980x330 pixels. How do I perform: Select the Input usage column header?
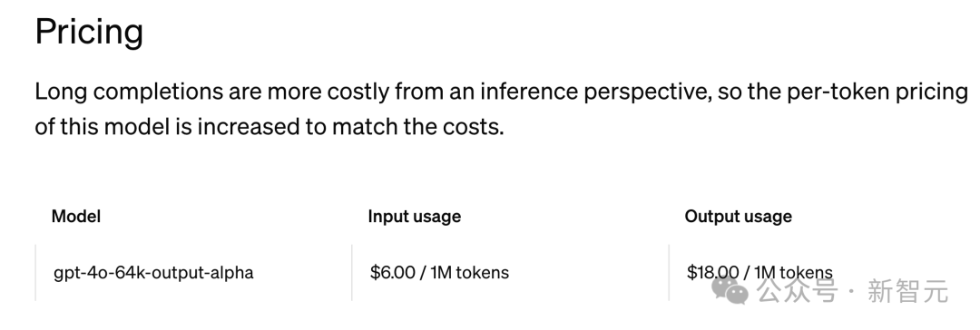[x=415, y=217]
